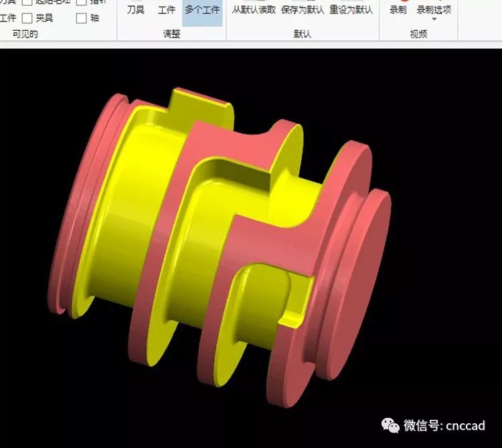Click the 刀具 (tool) adjust button
This screenshot has width=502, height=448.
coord(136,9)
